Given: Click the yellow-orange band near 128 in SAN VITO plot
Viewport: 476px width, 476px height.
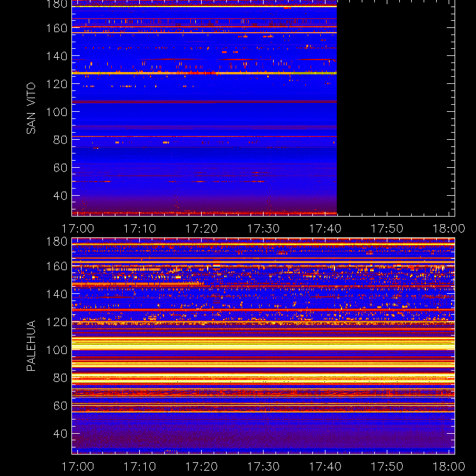Looking at the screenshot, I should [204, 73].
